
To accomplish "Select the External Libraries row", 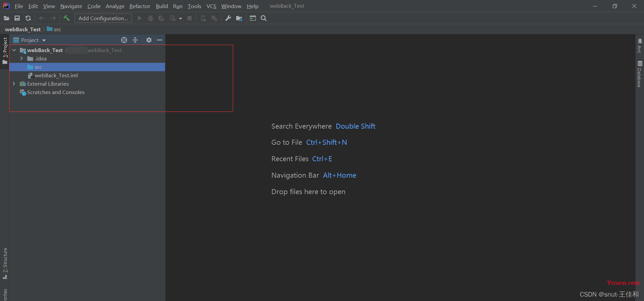I will coord(87,84).
